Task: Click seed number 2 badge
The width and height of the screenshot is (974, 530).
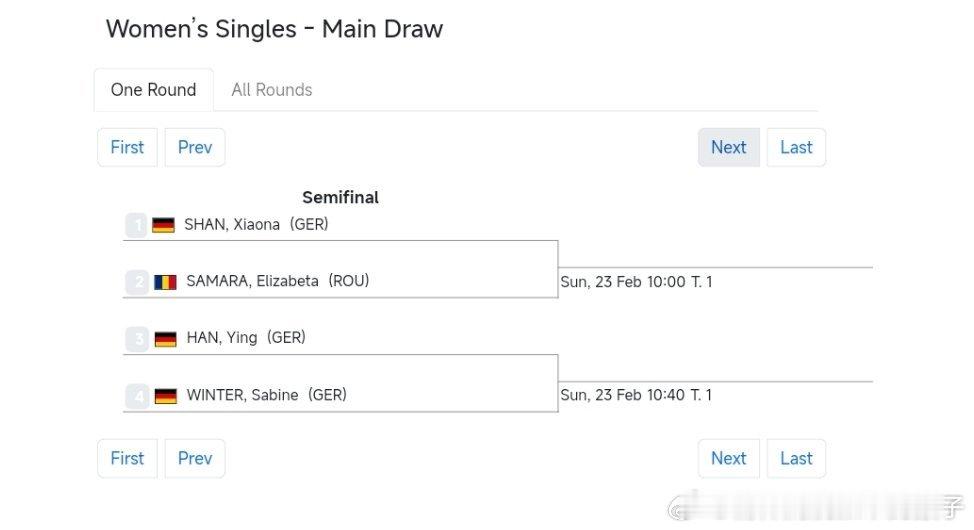Action: pos(137,282)
